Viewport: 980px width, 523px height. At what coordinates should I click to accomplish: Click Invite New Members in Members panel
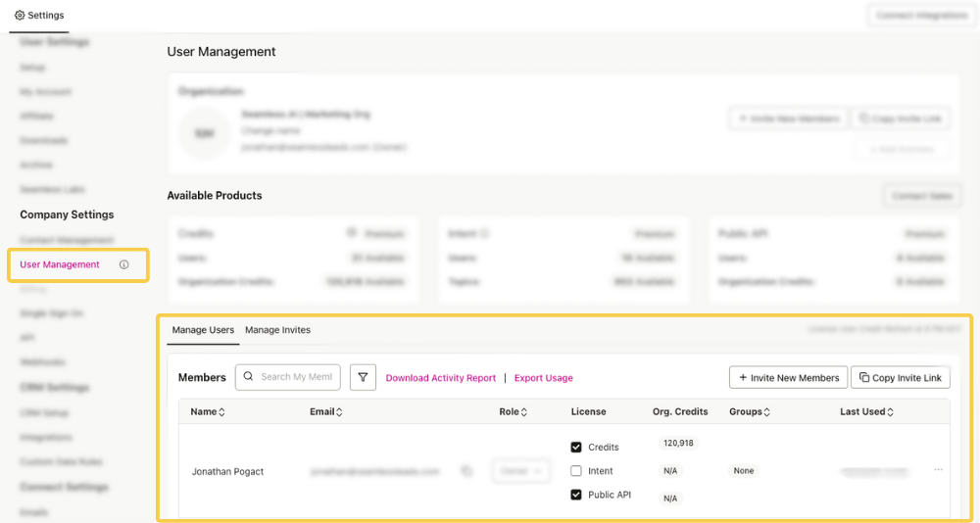(x=789, y=377)
